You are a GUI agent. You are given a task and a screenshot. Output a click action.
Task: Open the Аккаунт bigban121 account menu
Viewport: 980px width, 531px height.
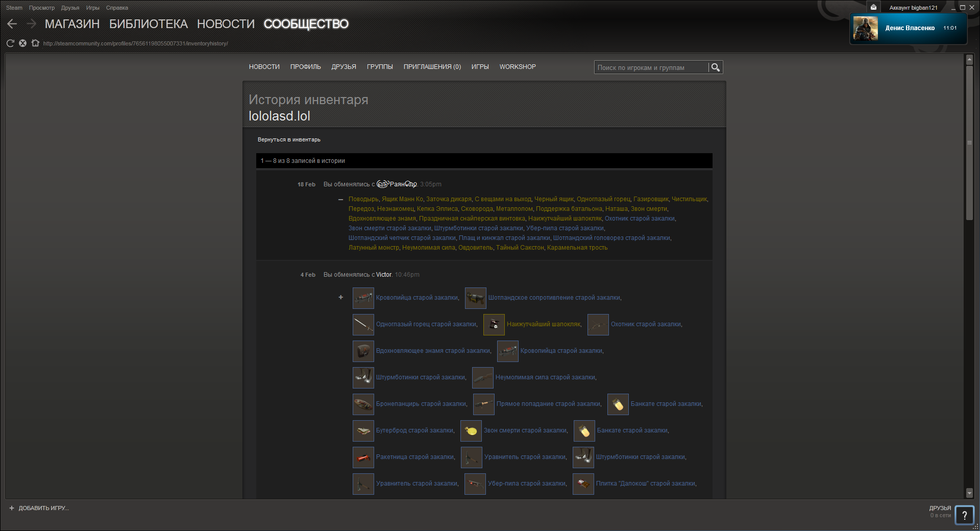913,8
